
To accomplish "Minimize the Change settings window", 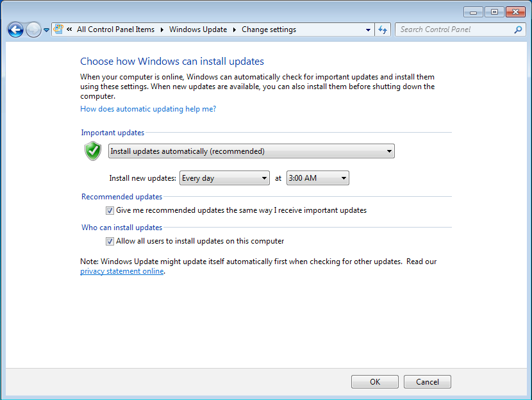I will (x=473, y=12).
